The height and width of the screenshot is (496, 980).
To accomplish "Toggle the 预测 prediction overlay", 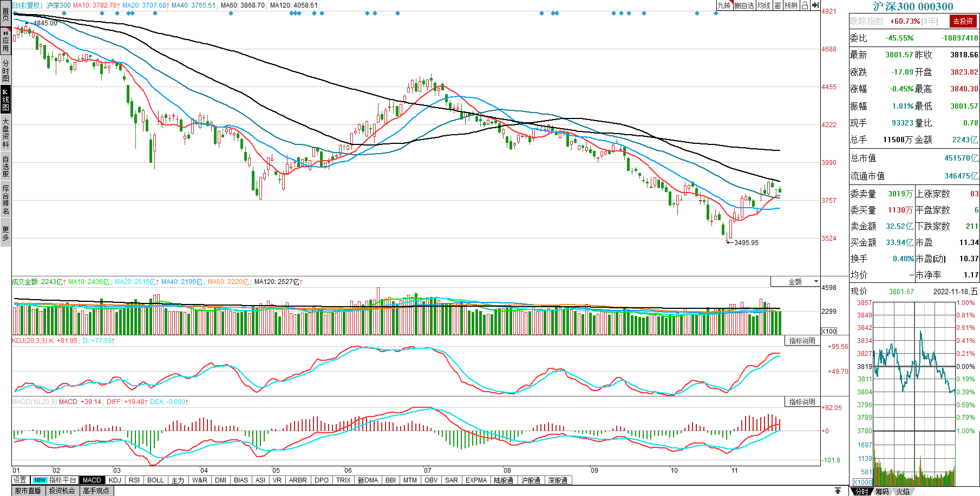I will (791, 5).
